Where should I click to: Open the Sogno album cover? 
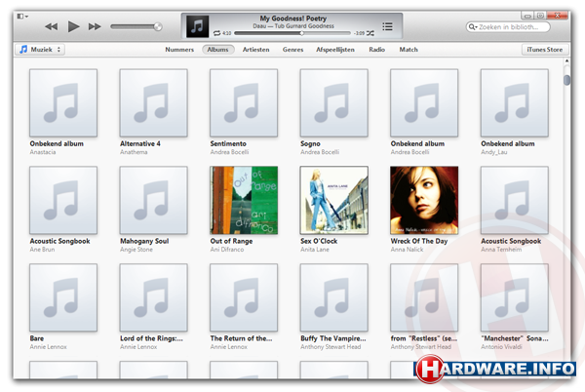coord(334,103)
